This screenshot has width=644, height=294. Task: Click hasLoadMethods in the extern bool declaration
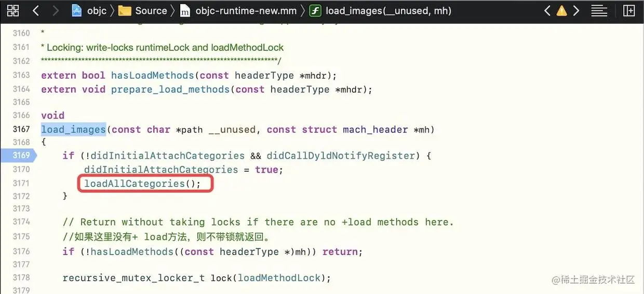[x=152, y=75]
